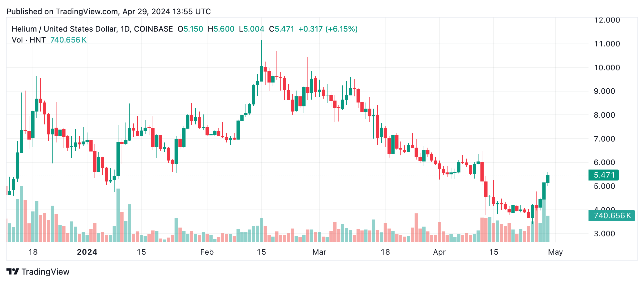Select the Vol · HNT indicator label
Image resolution: width=644 pixels, height=283 pixels.
tap(28, 40)
